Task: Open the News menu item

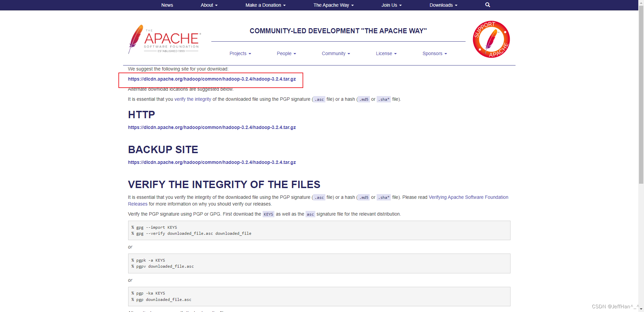Action: [x=167, y=5]
